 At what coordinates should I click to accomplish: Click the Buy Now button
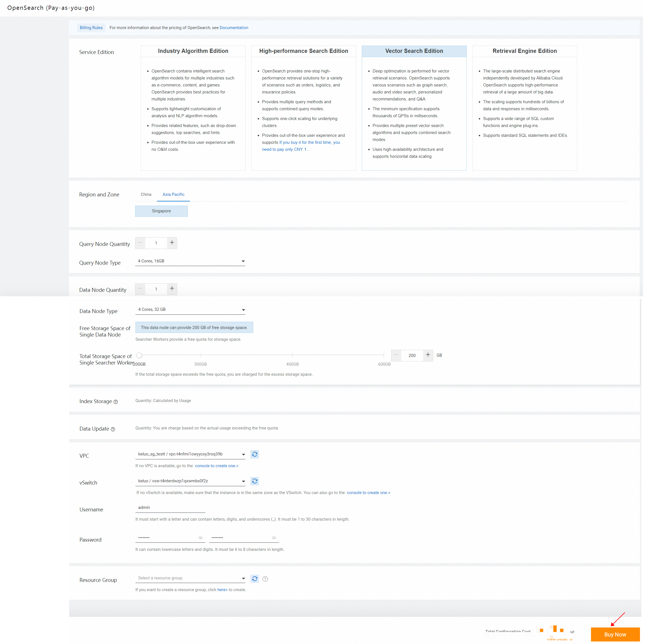tap(615, 634)
